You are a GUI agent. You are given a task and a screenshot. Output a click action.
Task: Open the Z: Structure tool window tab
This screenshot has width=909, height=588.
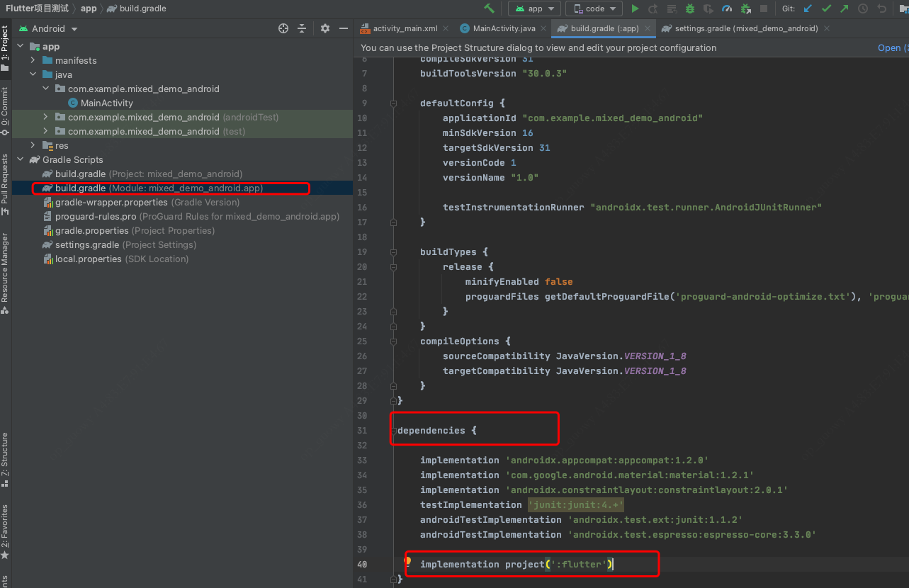coord(5,459)
